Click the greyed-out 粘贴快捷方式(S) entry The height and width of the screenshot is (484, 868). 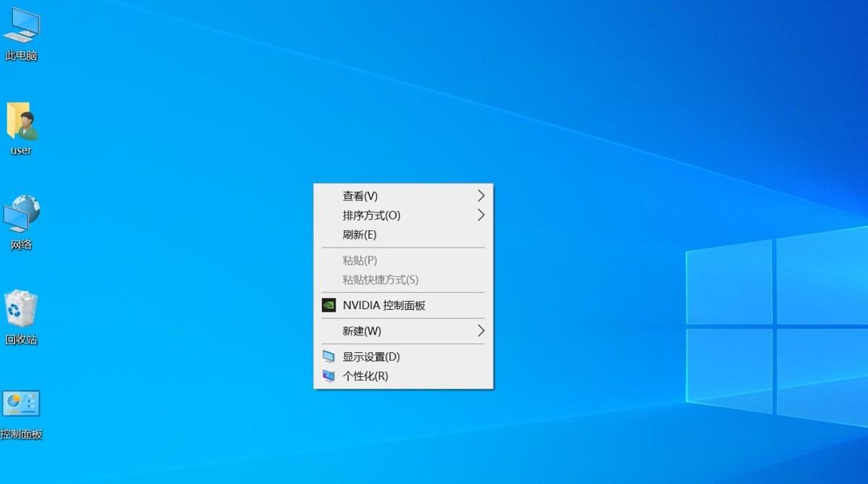pyautogui.click(x=380, y=280)
